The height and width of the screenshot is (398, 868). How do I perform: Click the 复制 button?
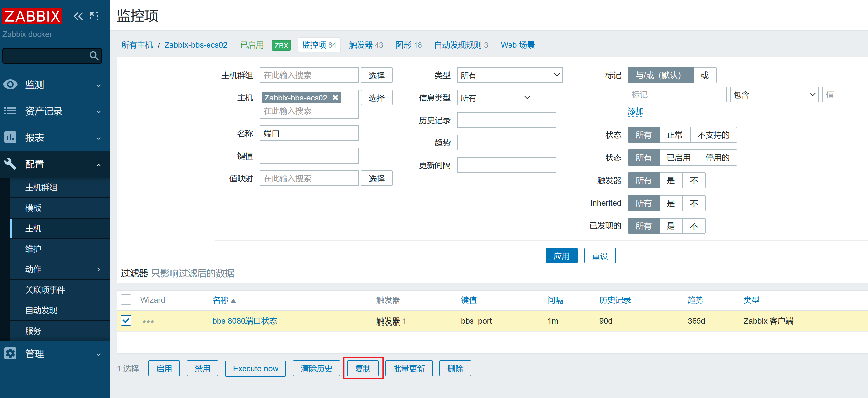[362, 368]
